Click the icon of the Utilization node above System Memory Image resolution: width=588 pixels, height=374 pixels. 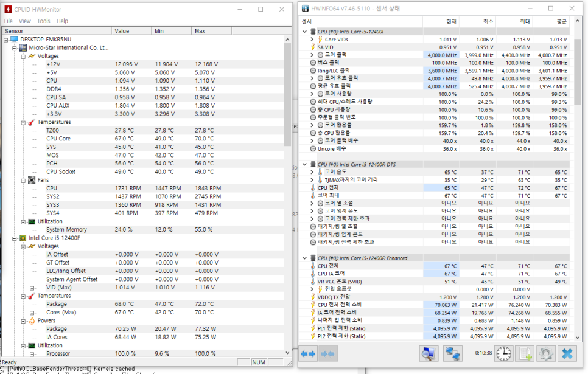tap(32, 221)
